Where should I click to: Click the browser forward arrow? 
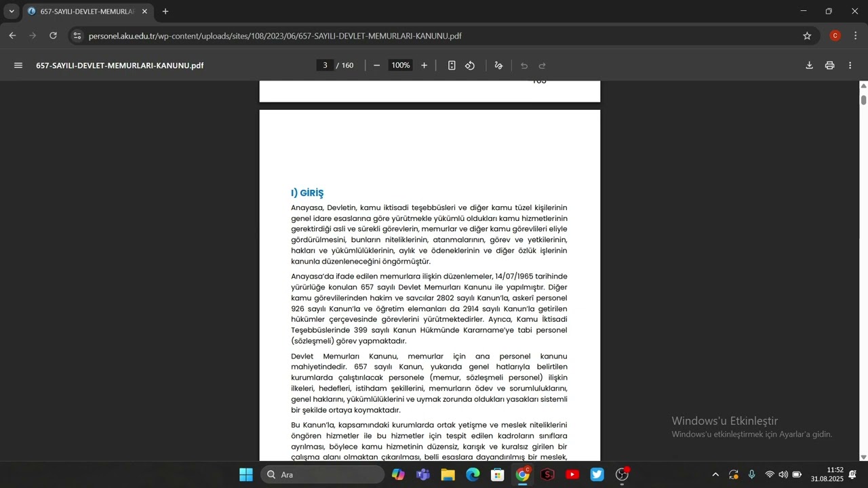click(33, 36)
